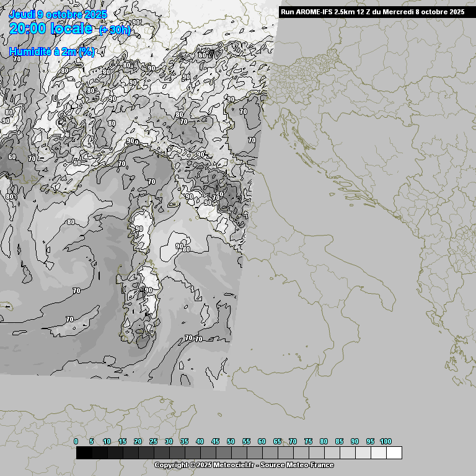Click the legend value label '50'
The image size is (476, 476).
pos(231,441)
